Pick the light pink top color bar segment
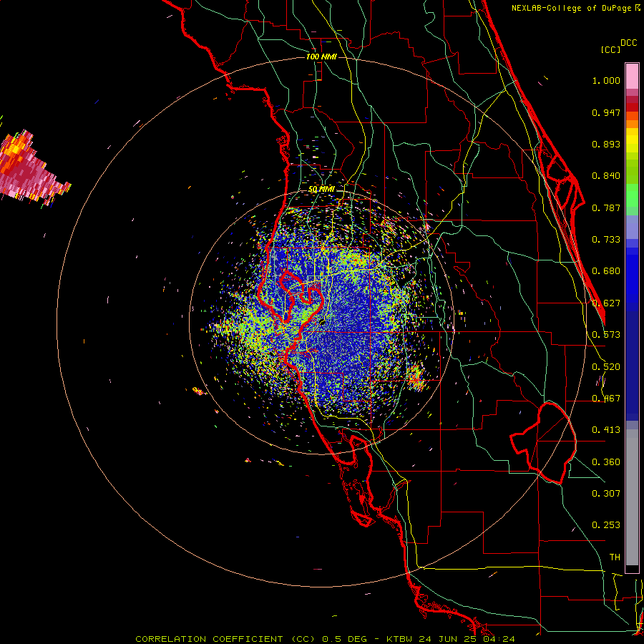 (x=632, y=77)
